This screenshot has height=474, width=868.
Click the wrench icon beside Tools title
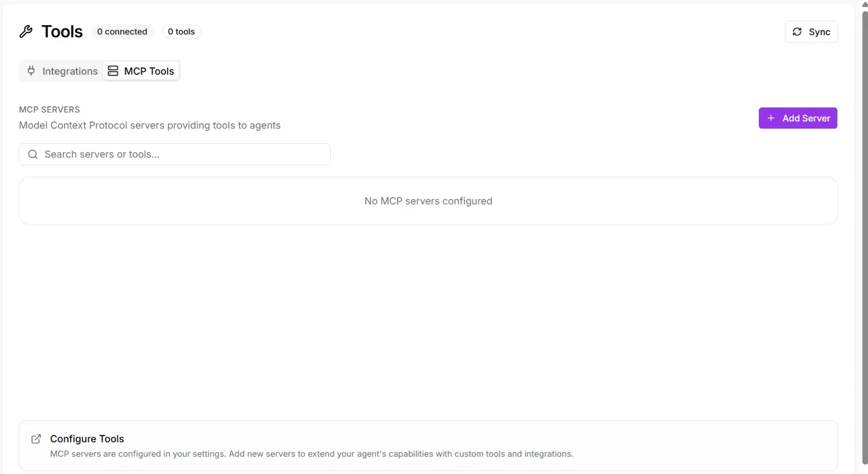pos(26,32)
